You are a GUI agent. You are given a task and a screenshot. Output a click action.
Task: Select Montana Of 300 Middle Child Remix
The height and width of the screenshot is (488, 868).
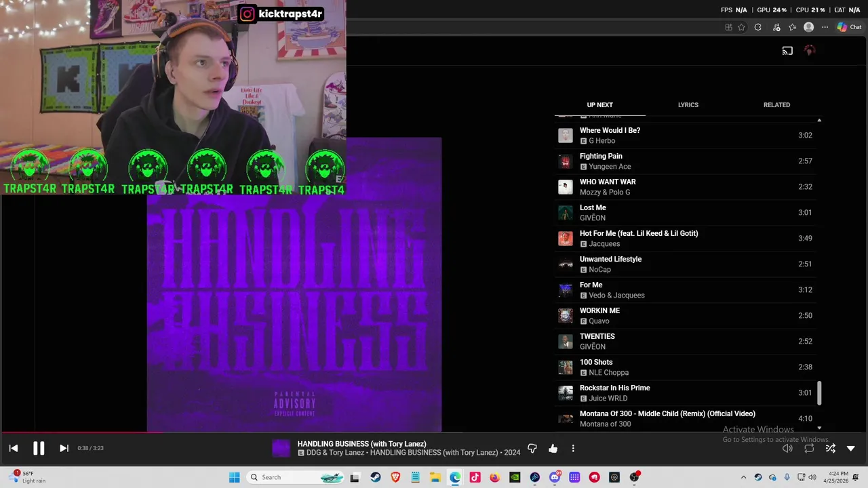pyautogui.click(x=686, y=419)
